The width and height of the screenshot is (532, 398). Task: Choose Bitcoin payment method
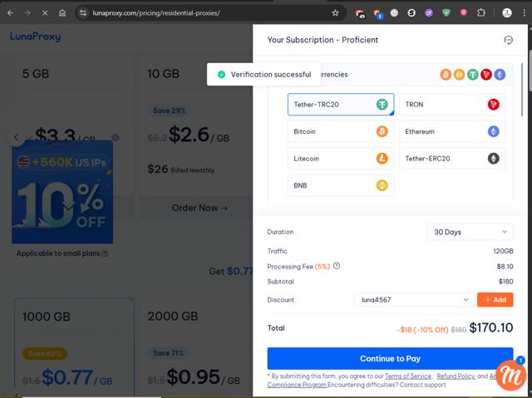(x=341, y=131)
